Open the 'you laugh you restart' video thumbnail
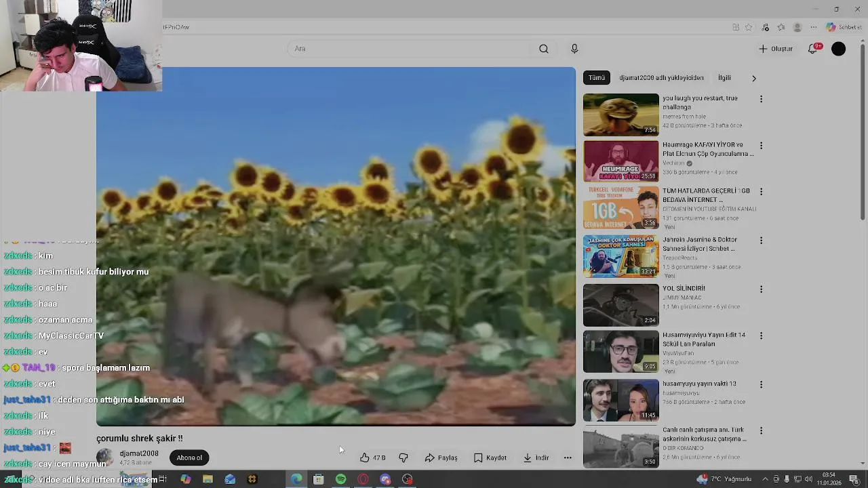 (621, 115)
